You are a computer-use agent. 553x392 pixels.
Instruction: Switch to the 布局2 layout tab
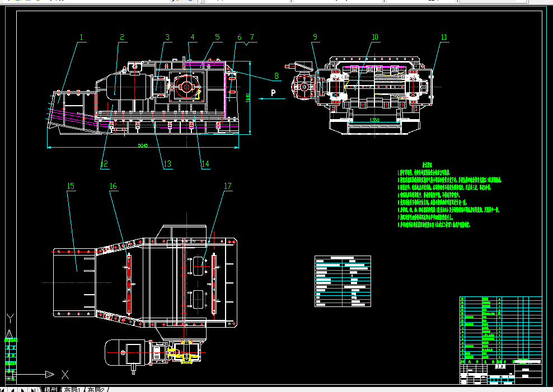[96, 390]
